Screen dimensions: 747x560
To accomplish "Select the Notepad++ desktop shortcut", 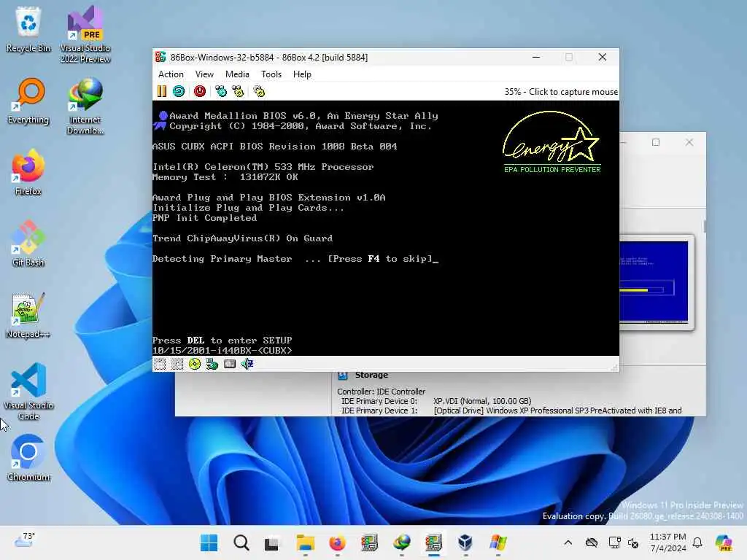I will (x=28, y=315).
